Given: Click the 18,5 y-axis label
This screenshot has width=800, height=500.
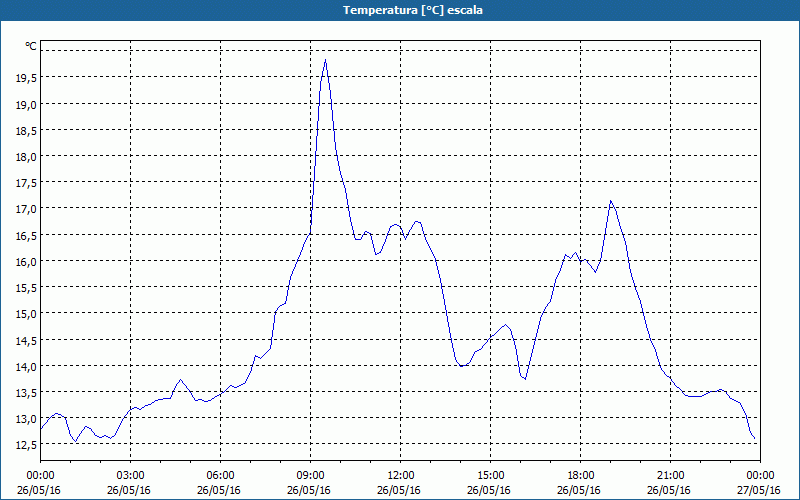Looking at the screenshot, I should pyautogui.click(x=26, y=130).
